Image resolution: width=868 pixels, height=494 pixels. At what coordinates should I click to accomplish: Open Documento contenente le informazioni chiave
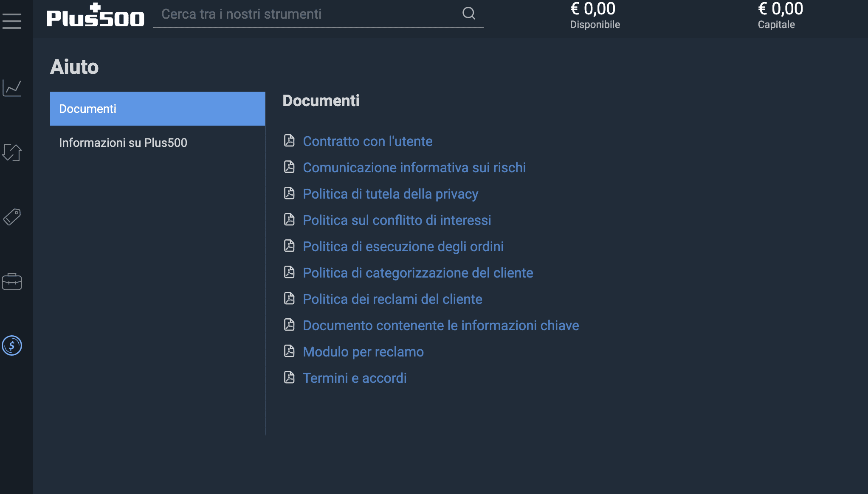[441, 326]
